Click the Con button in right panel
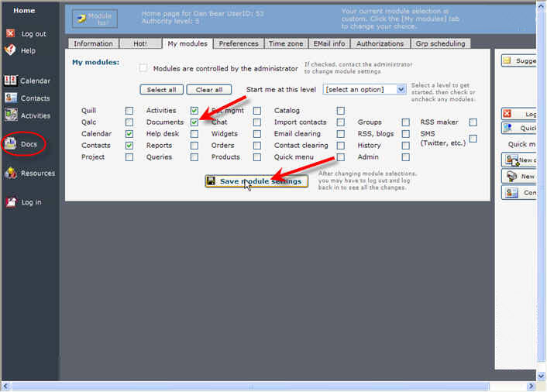 pyautogui.click(x=518, y=192)
